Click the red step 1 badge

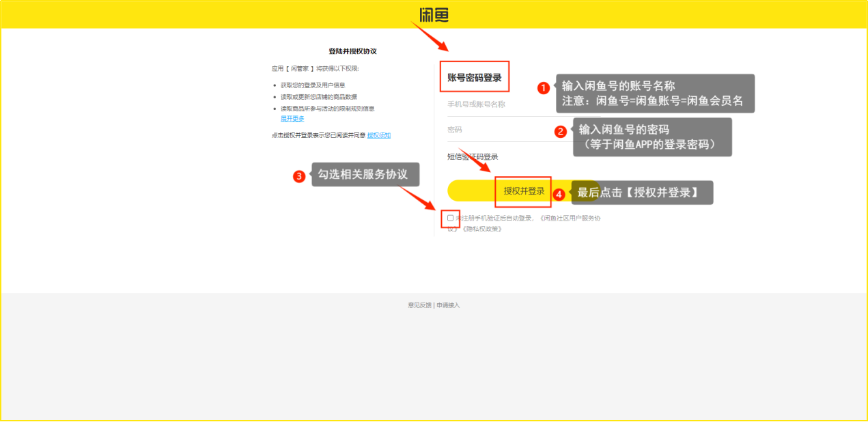[544, 88]
